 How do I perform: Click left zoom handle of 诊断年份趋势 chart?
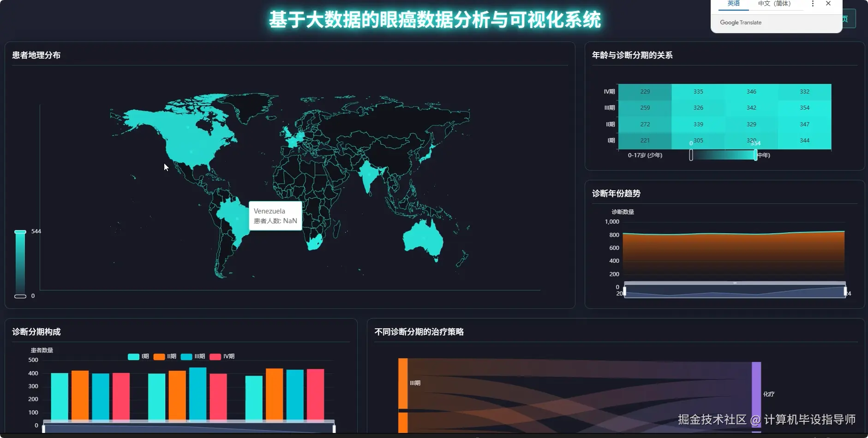(625, 291)
